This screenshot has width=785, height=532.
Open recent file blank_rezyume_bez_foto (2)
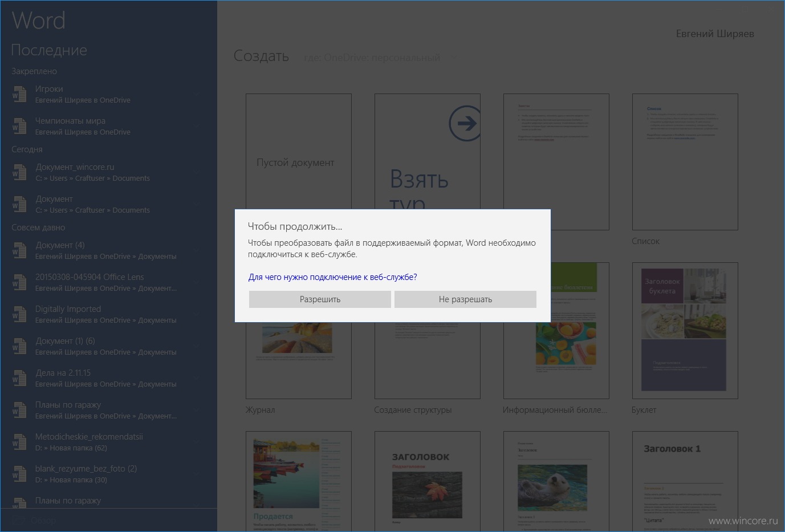[x=108, y=474]
